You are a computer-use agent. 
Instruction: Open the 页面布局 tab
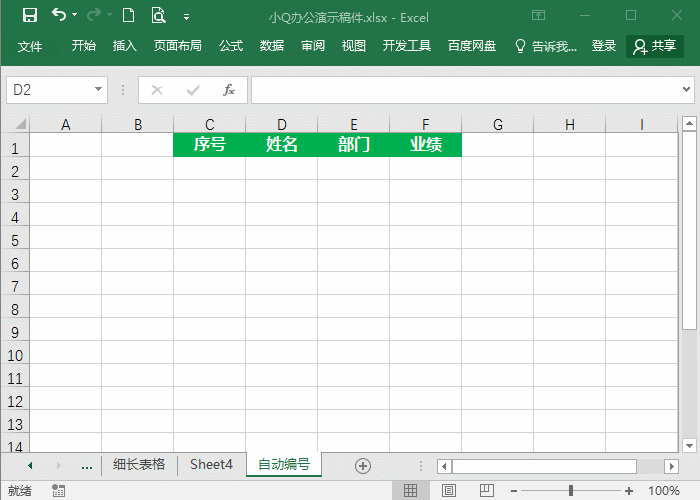178,46
